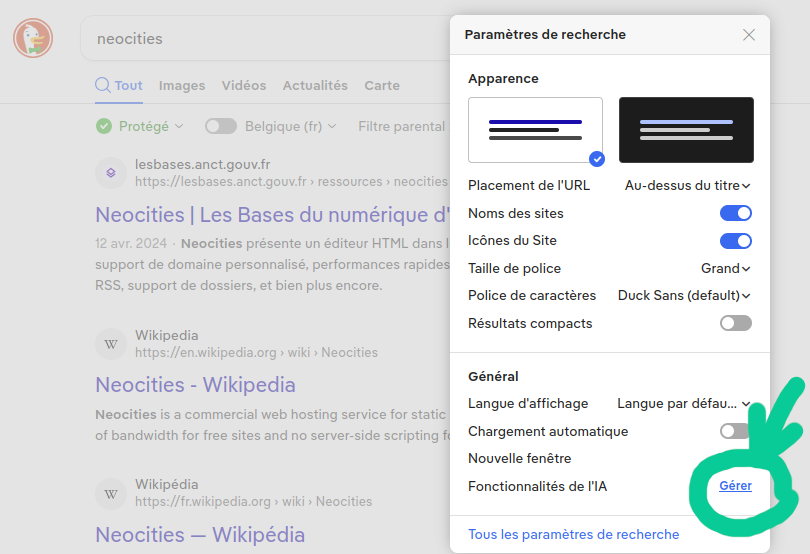Click the DuckDuckGo logo icon
Viewport: 810px width, 554px height.
coord(33,39)
